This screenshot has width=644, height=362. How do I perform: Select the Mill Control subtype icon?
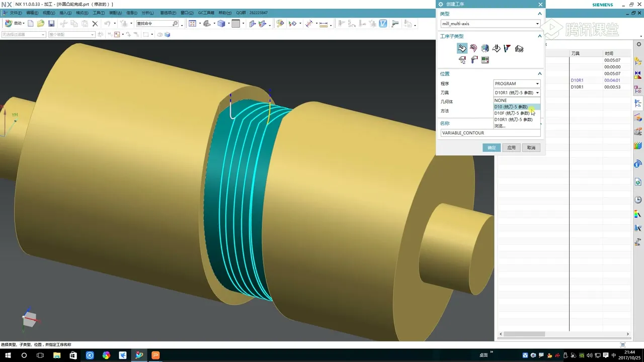pos(485,60)
